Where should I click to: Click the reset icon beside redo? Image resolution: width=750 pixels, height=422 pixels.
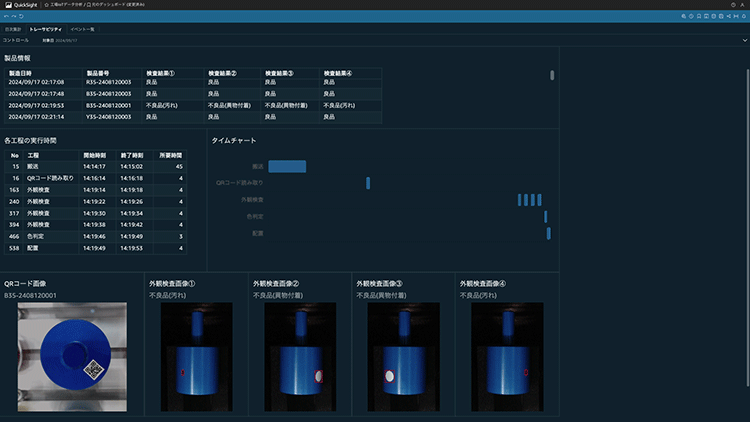coord(20,17)
